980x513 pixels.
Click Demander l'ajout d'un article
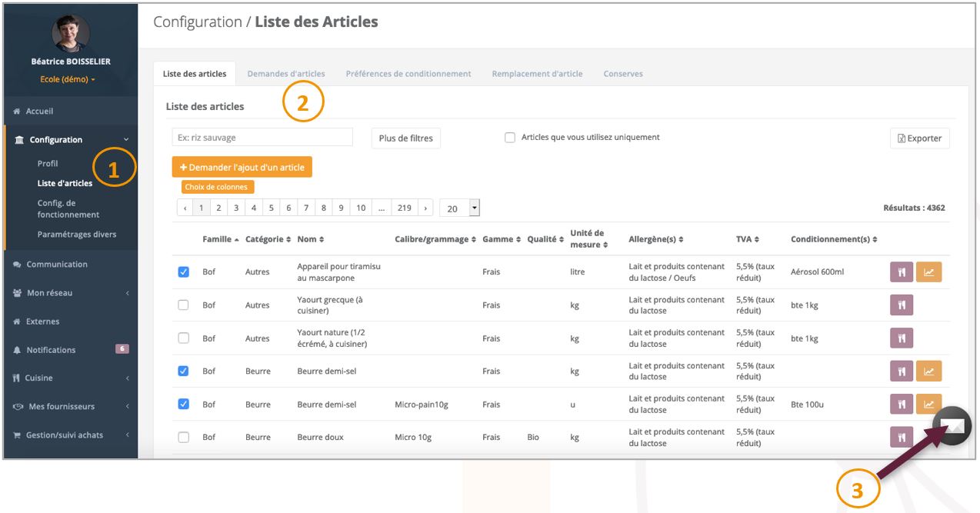(242, 167)
